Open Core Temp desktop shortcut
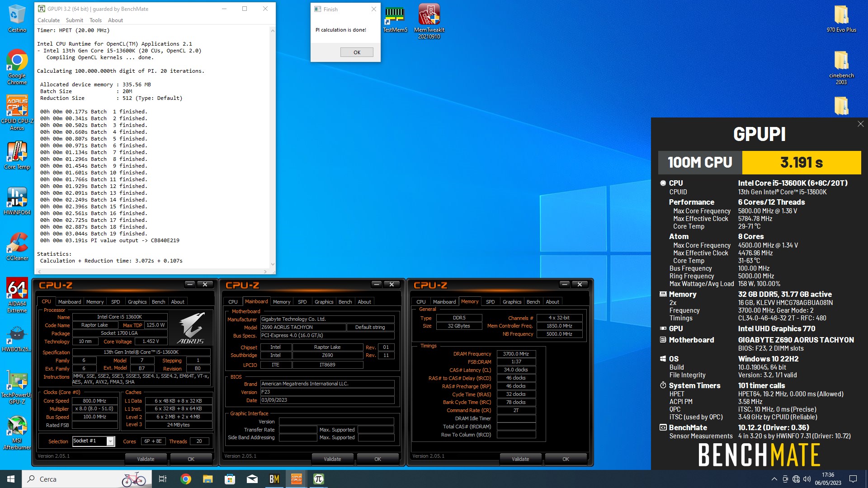This screenshot has width=868, height=488. click(x=17, y=155)
